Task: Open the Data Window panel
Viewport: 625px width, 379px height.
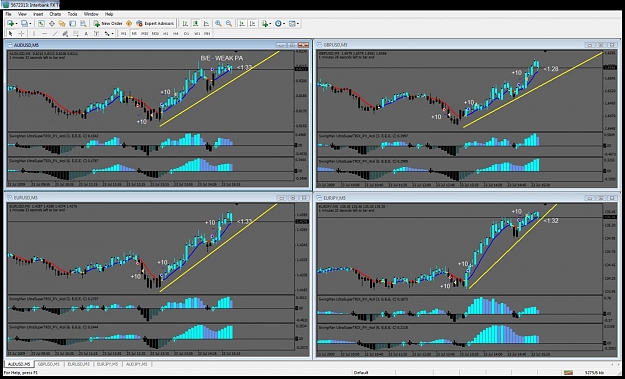Action: [x=52, y=24]
